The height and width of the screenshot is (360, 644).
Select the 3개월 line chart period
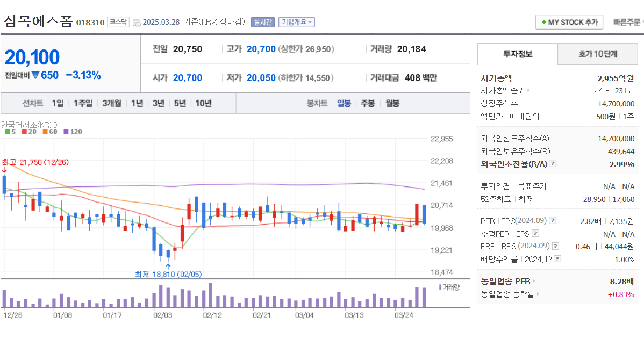click(112, 103)
